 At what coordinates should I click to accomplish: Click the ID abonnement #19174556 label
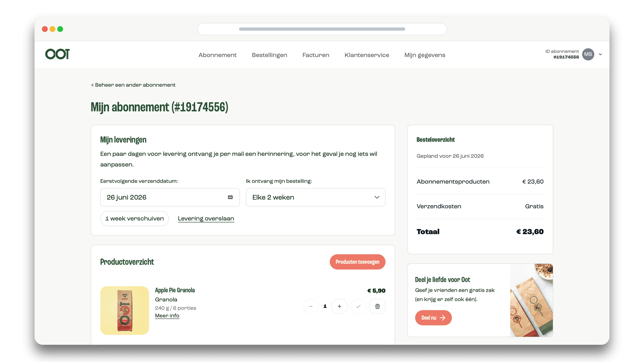pyautogui.click(x=562, y=54)
